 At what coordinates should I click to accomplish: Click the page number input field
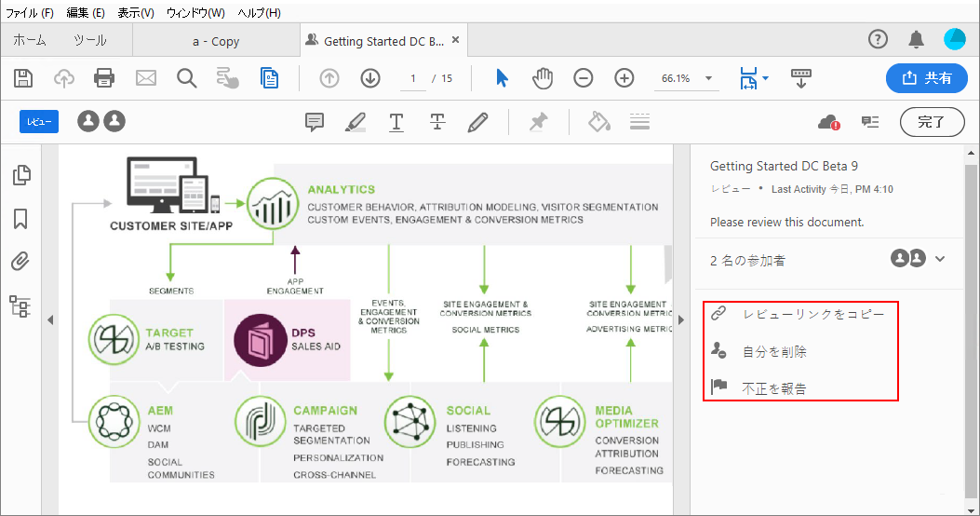tap(413, 79)
